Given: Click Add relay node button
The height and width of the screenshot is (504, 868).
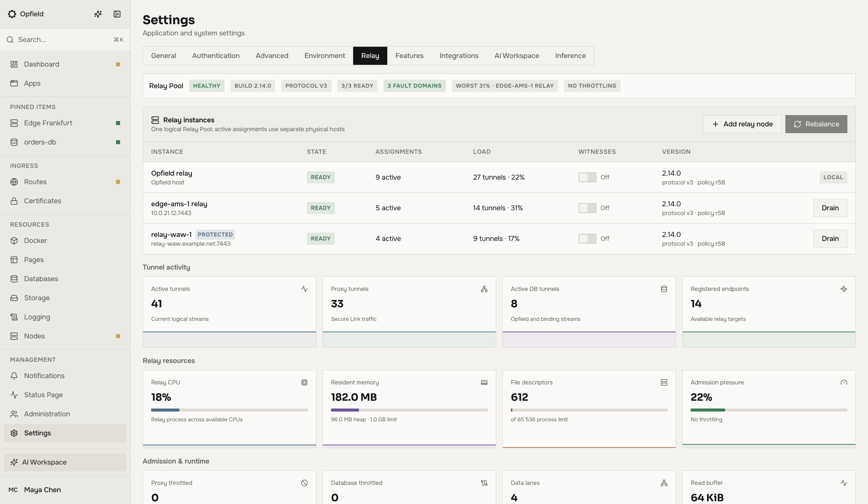Looking at the screenshot, I should [x=742, y=124].
